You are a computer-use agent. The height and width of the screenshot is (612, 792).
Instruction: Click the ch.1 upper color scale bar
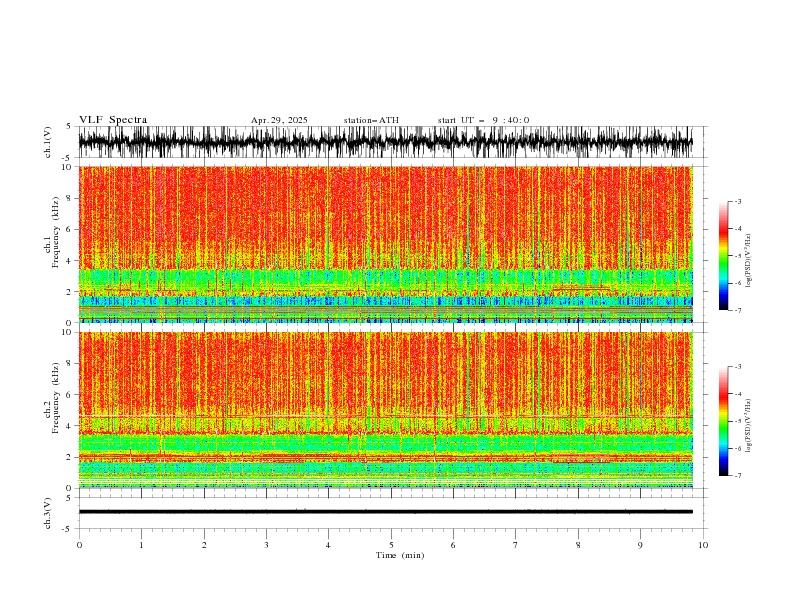[723, 256]
